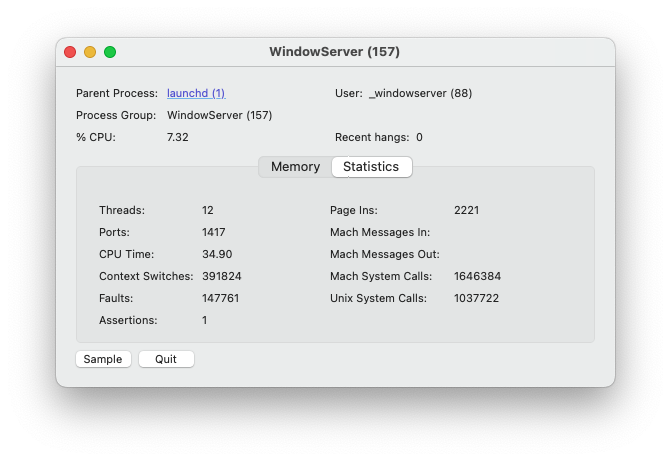The width and height of the screenshot is (671, 461).
Task: Click the % CPU value 7.32
Action: (x=178, y=137)
